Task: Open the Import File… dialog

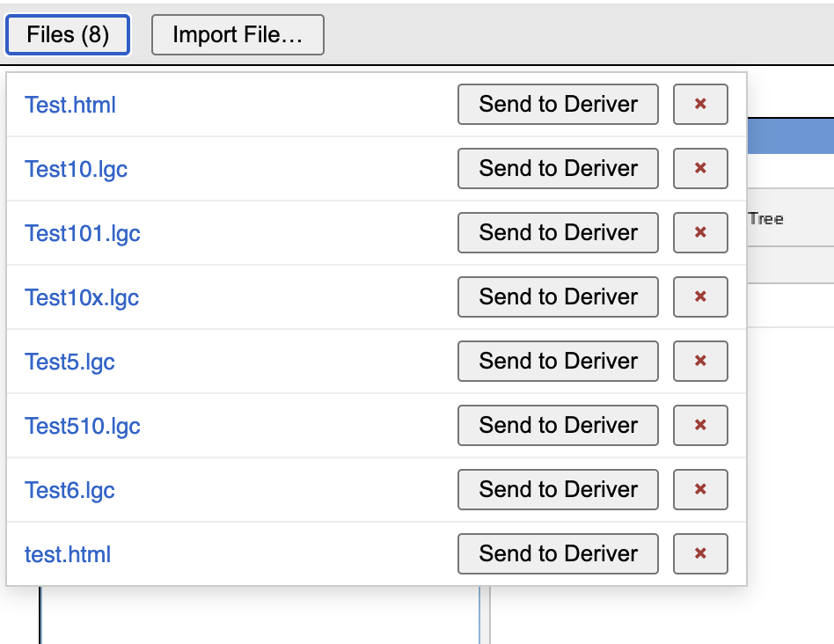Action: point(238,34)
